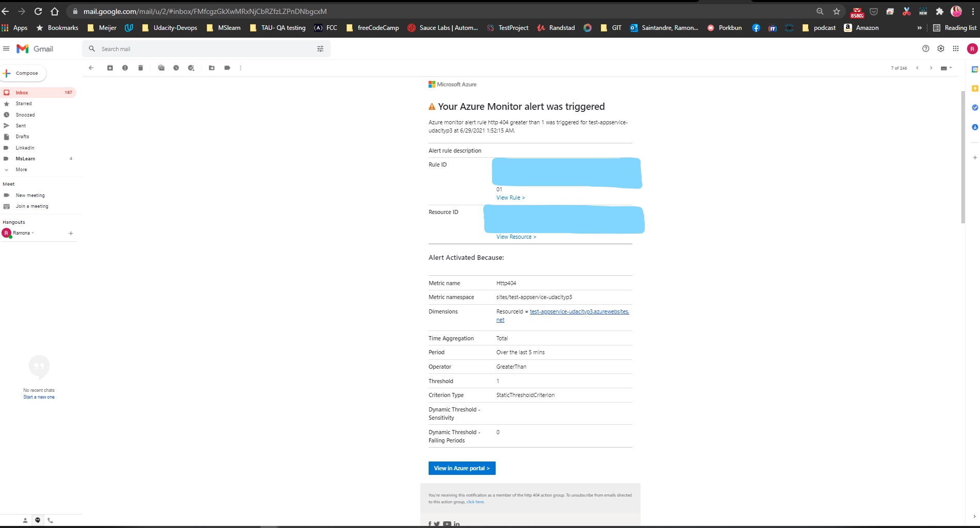Open Ramona Hangouts status dropdown
Image resolution: width=980 pixels, height=528 pixels.
point(24,233)
